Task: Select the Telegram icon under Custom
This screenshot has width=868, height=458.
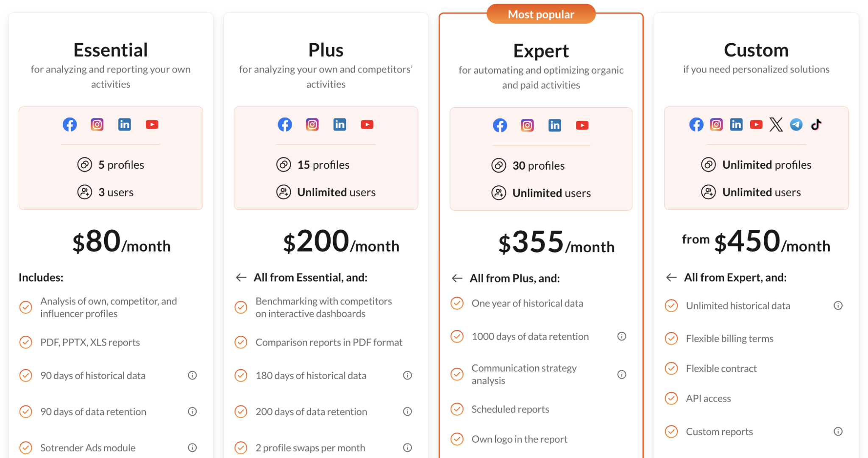Action: point(796,124)
